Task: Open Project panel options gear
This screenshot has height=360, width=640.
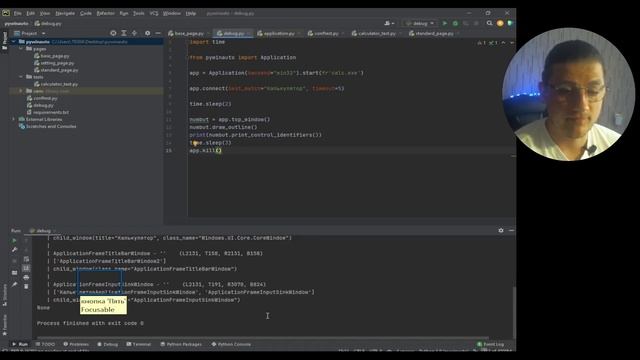Action: [x=147, y=33]
